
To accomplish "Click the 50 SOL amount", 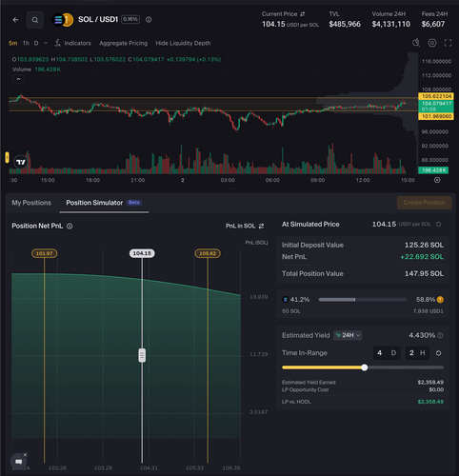I will pos(291,311).
